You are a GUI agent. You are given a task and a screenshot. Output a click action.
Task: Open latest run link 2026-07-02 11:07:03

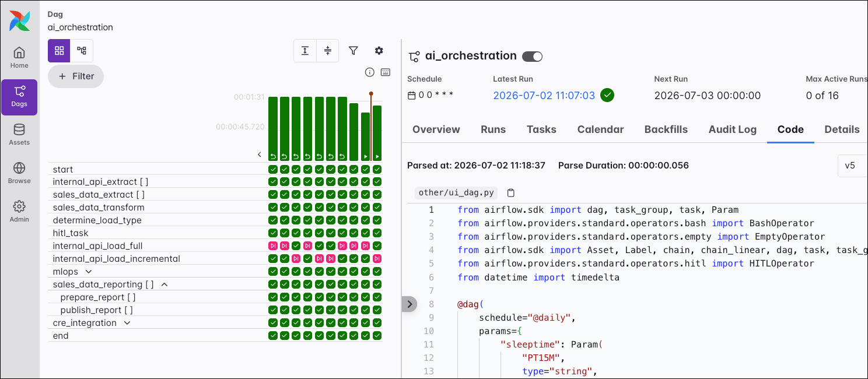[x=544, y=96]
